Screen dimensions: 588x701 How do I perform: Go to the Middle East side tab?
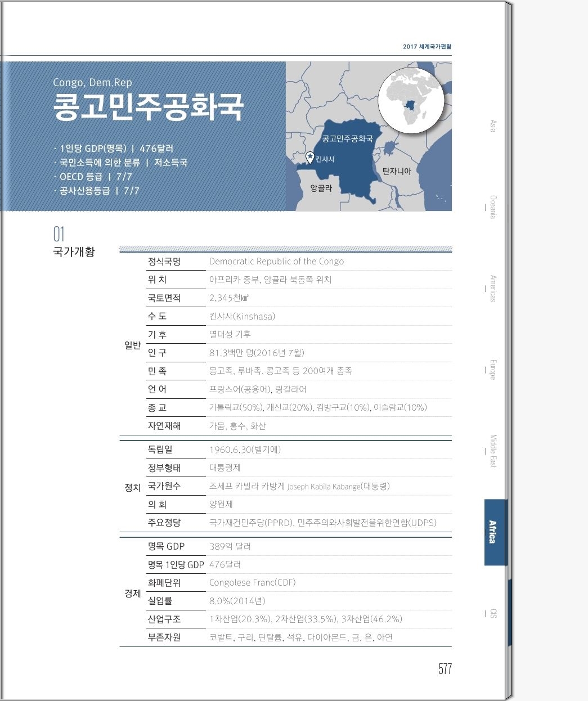click(493, 451)
